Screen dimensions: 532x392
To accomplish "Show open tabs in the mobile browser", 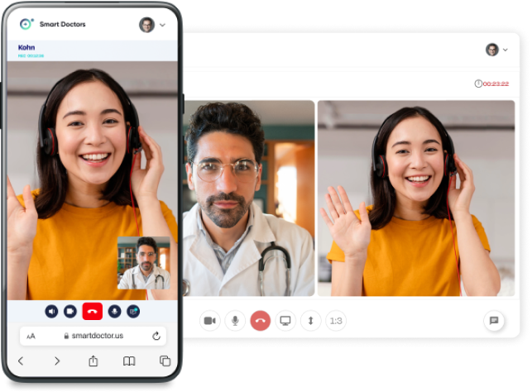I will 165,361.
